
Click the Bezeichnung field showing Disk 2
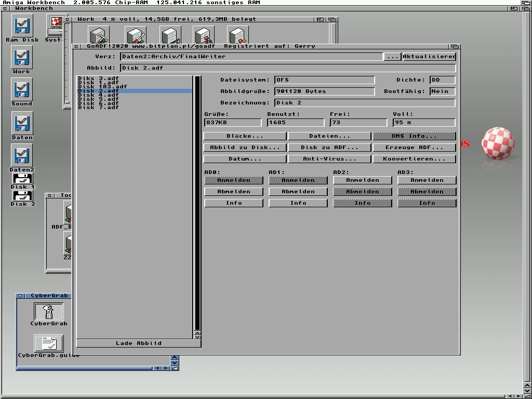pos(365,103)
